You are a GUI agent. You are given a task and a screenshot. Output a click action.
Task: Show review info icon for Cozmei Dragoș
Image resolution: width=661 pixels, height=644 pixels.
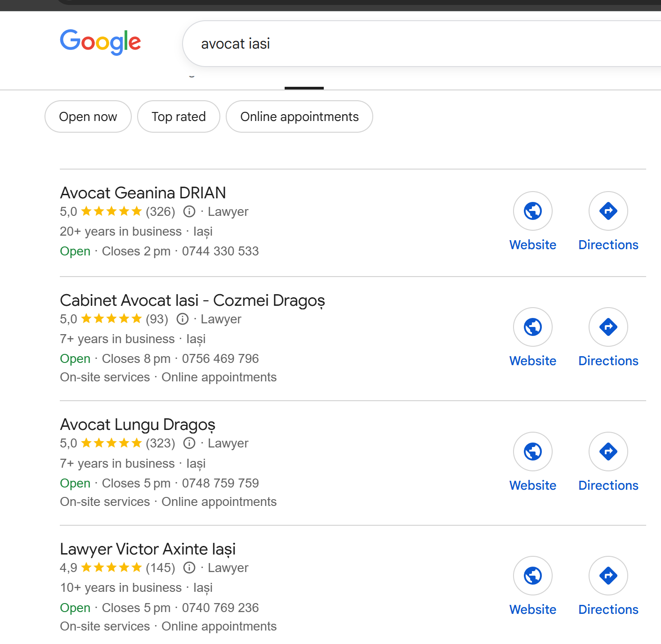click(183, 319)
